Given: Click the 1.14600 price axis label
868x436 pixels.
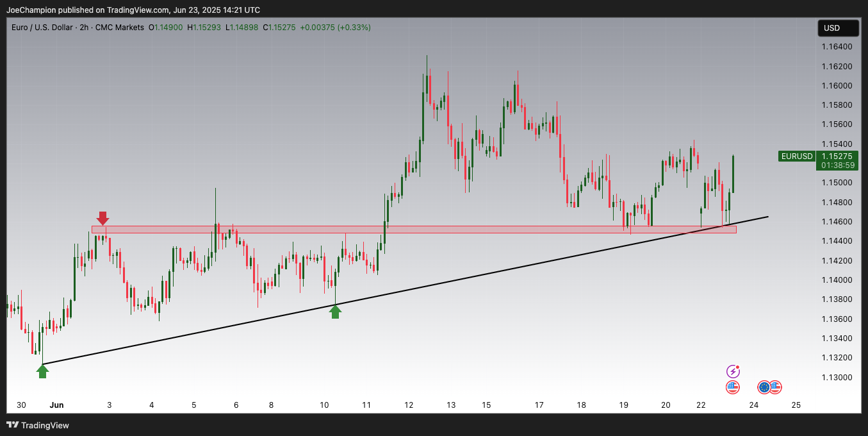Looking at the screenshot, I should [837, 221].
